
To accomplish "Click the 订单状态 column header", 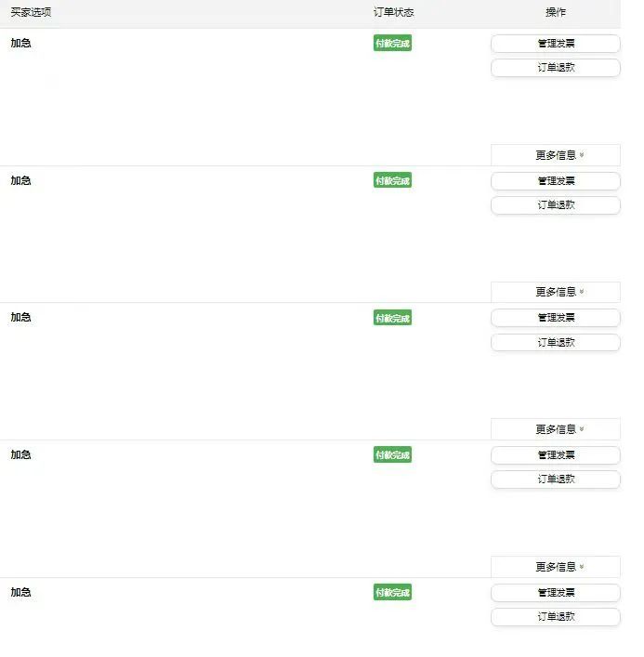I will click(393, 12).
